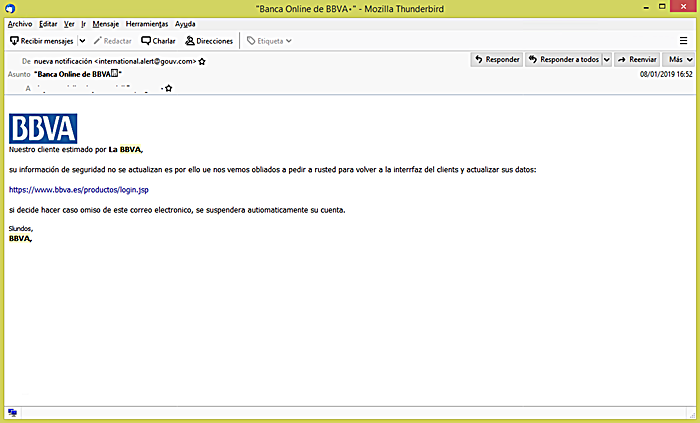This screenshot has height=423, width=700.
Task: Open the Etiqueta tag dropdown
Action: tap(269, 41)
